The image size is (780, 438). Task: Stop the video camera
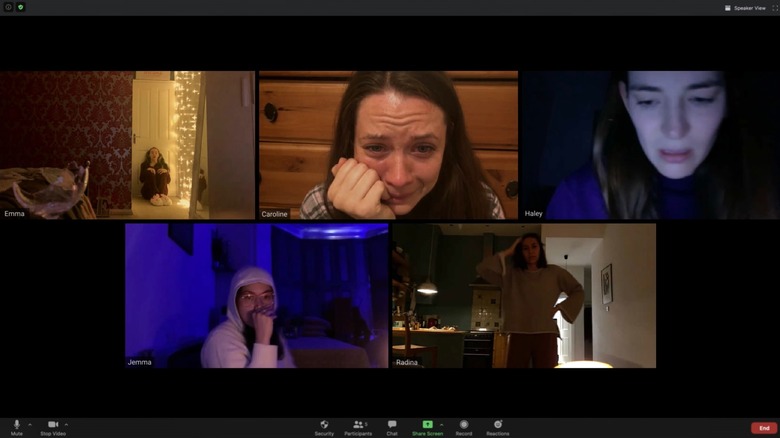point(53,428)
